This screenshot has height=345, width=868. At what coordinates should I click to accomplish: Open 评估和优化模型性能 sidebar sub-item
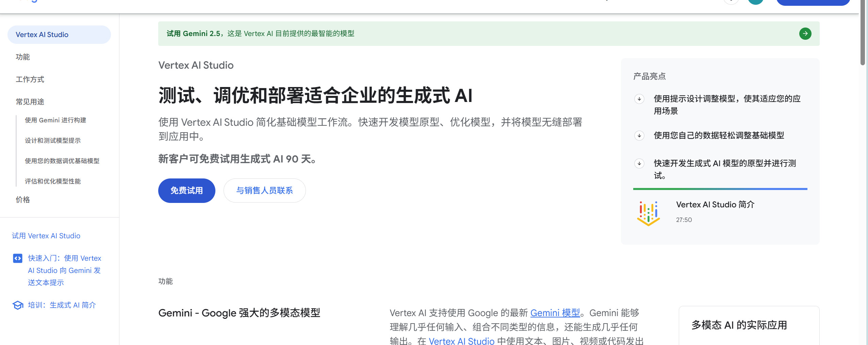pyautogui.click(x=53, y=182)
